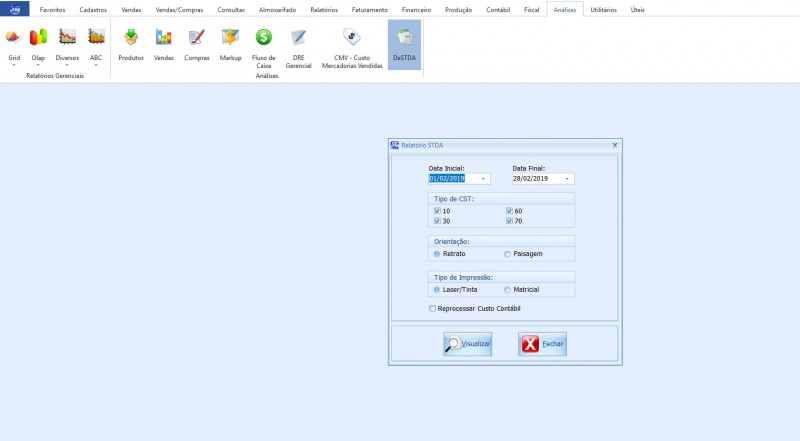Image resolution: width=800 pixels, height=441 pixels.
Task: Select Paisagem orientation
Action: click(508, 254)
